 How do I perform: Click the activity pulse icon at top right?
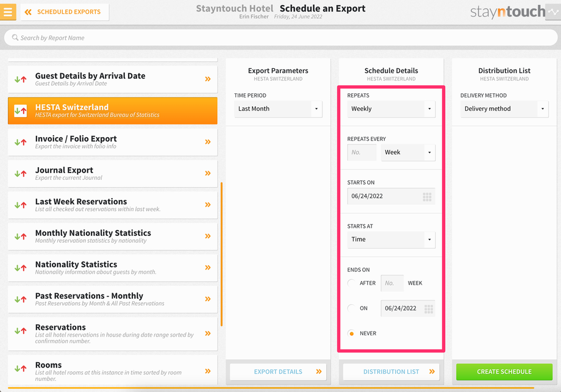point(554,12)
